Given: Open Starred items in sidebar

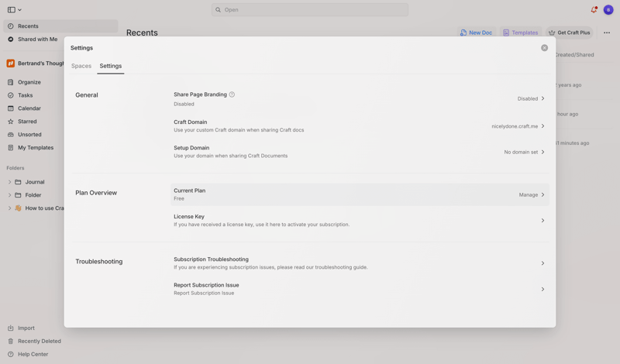Looking at the screenshot, I should pos(27,122).
